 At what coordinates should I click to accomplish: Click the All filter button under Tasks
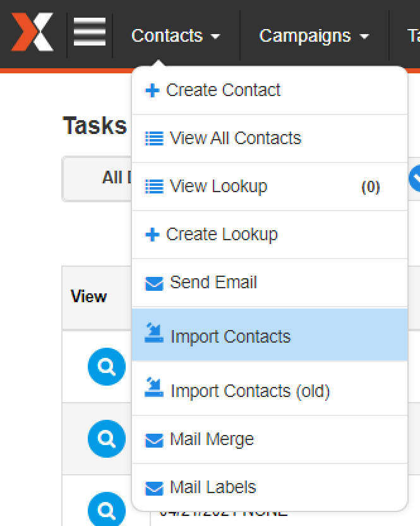click(x=97, y=178)
